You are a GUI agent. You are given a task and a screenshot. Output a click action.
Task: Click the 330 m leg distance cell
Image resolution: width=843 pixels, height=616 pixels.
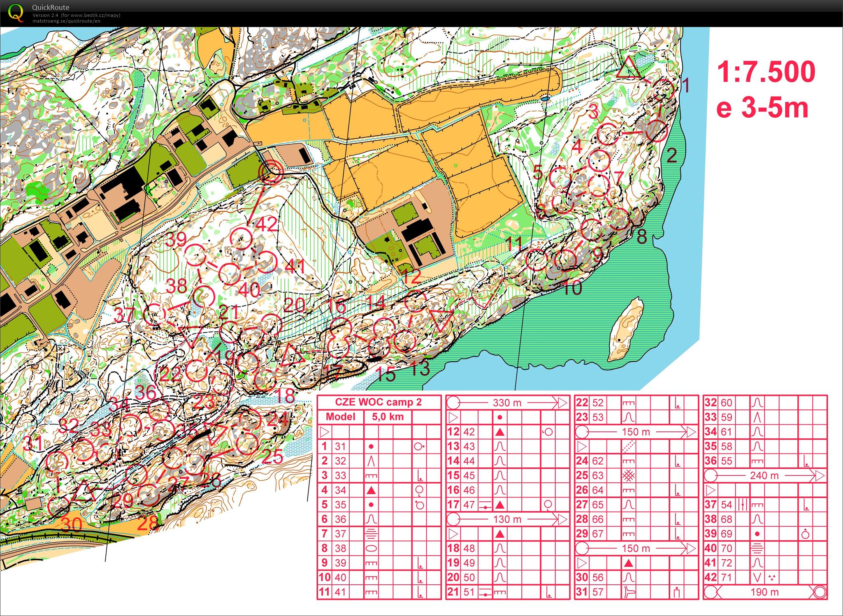click(x=507, y=403)
